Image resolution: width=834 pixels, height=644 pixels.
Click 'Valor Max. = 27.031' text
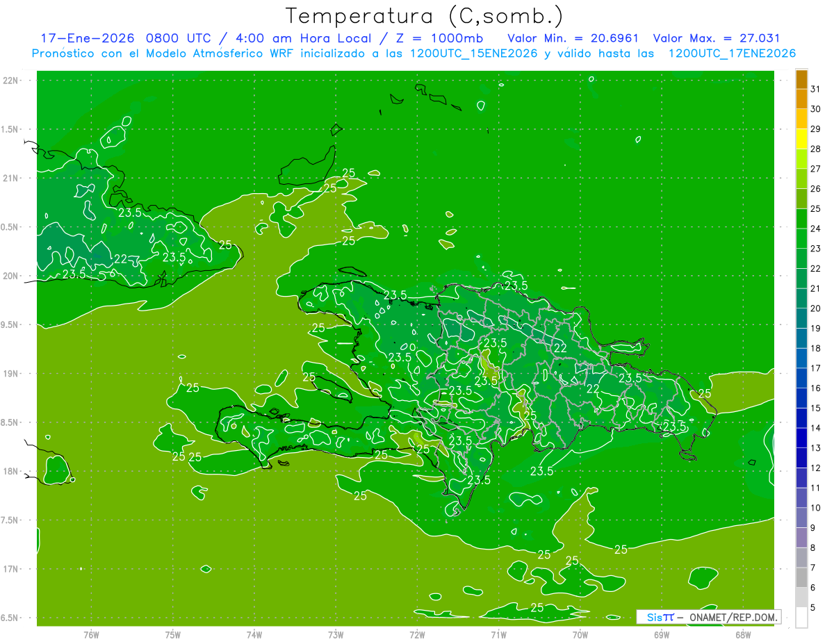coord(717,38)
